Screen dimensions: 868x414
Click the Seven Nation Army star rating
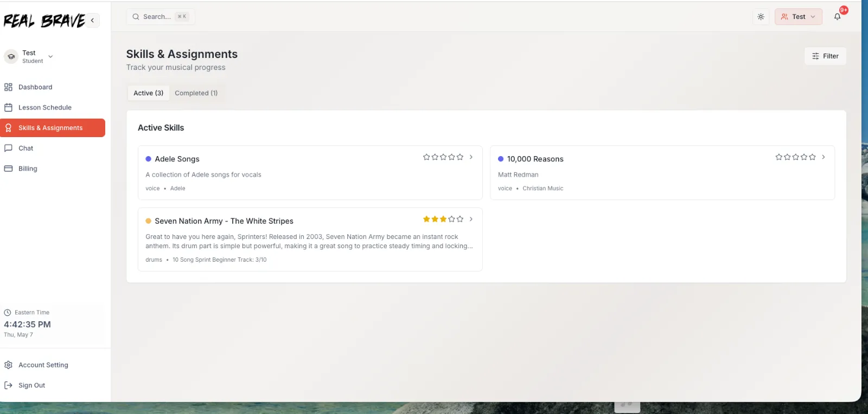[443, 219]
